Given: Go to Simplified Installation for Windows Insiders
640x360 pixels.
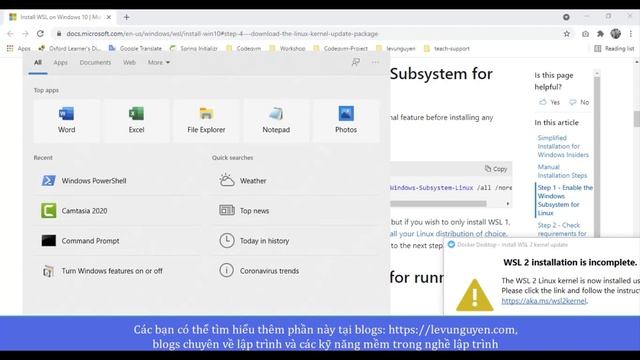Looking at the screenshot, I should pos(563,146).
